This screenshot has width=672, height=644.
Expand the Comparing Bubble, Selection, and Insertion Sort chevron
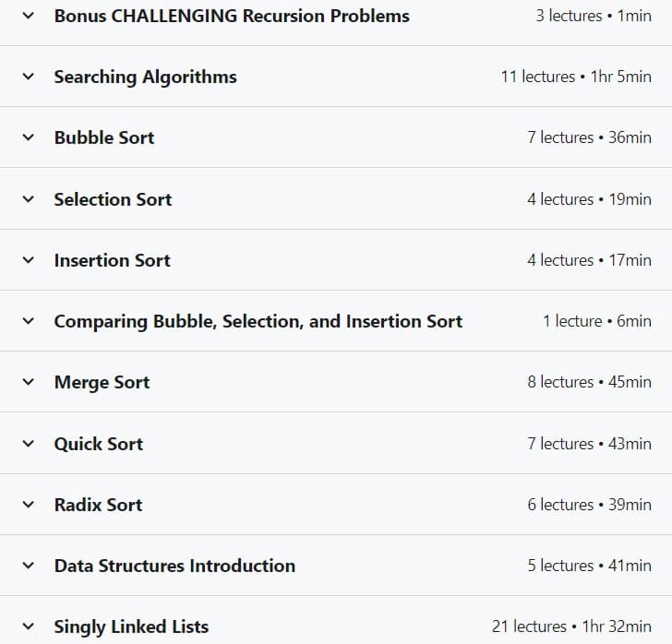click(x=29, y=321)
